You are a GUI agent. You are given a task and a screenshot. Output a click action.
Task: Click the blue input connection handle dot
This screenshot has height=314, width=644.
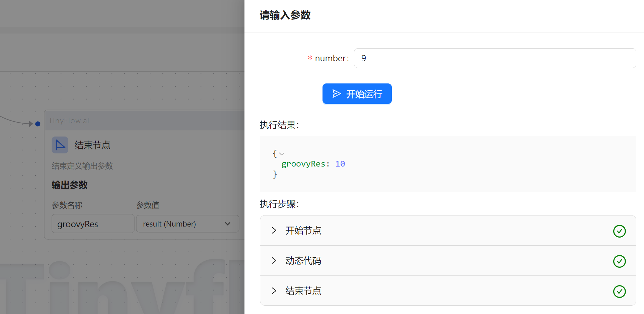click(x=38, y=124)
